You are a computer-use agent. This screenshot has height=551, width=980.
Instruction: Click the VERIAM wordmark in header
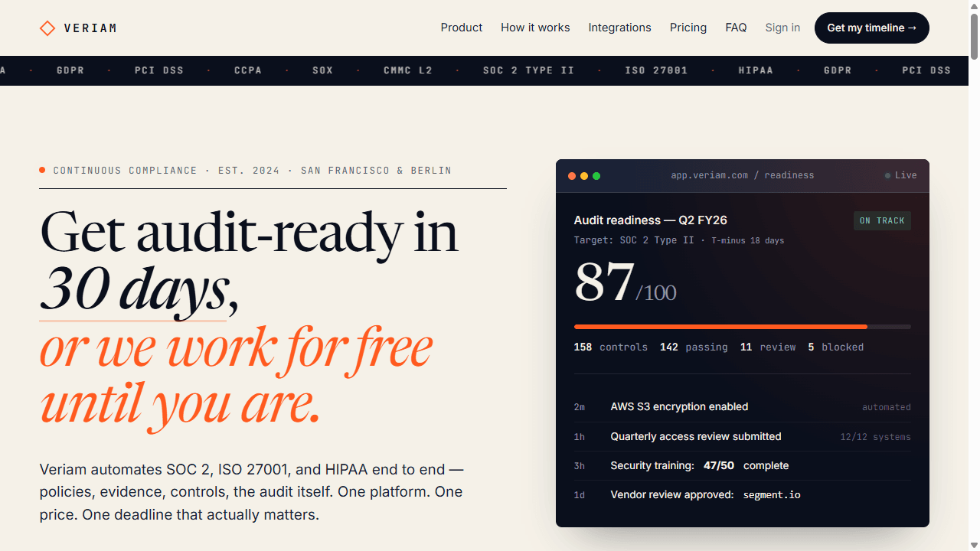(90, 28)
